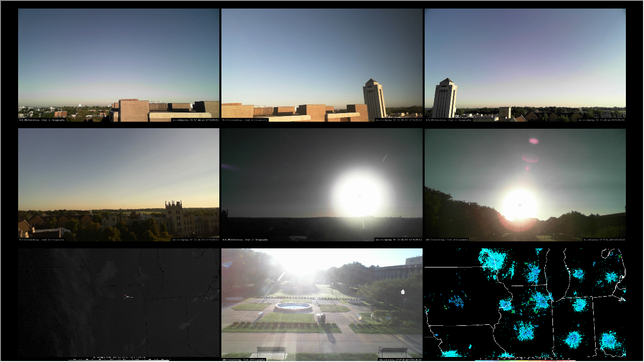Viewport: 644px width, 362px height.
Task: Select the courtyard fountain webcam view
Action: [322, 305]
